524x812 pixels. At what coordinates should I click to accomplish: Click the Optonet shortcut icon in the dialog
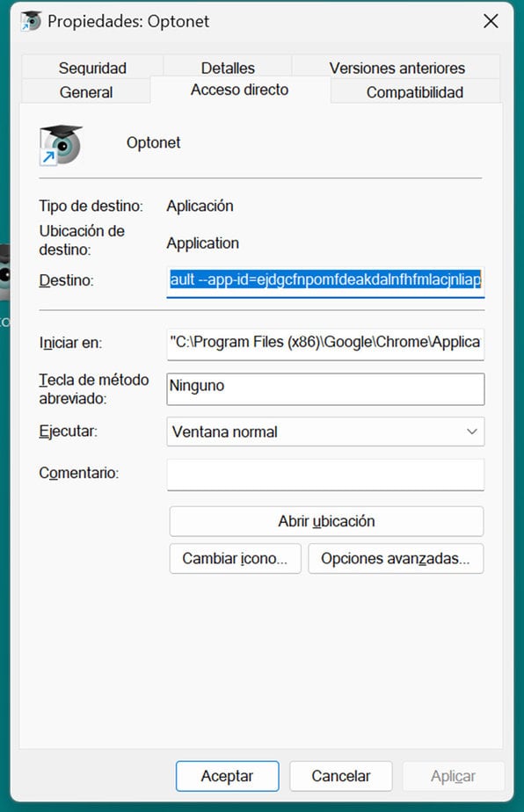click(61, 144)
